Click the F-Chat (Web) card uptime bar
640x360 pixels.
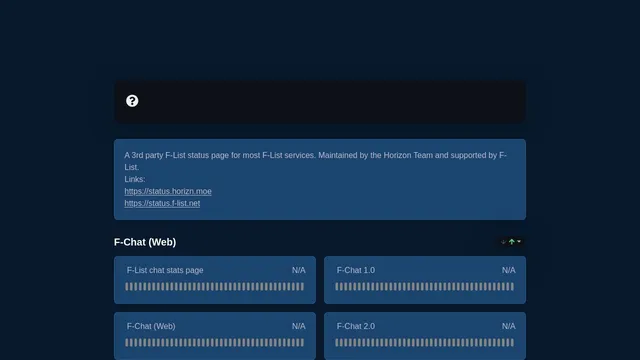[215, 342]
